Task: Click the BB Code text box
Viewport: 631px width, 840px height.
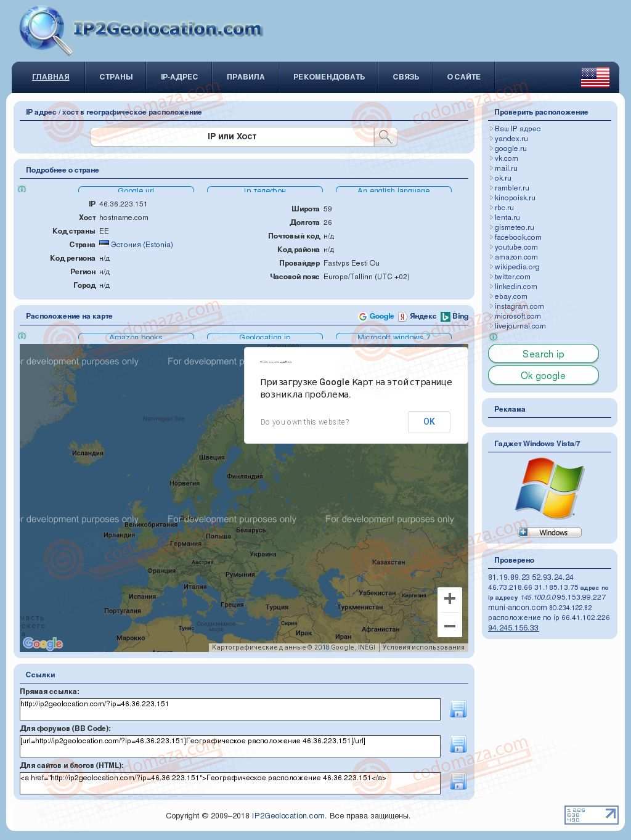Action: coord(230,746)
